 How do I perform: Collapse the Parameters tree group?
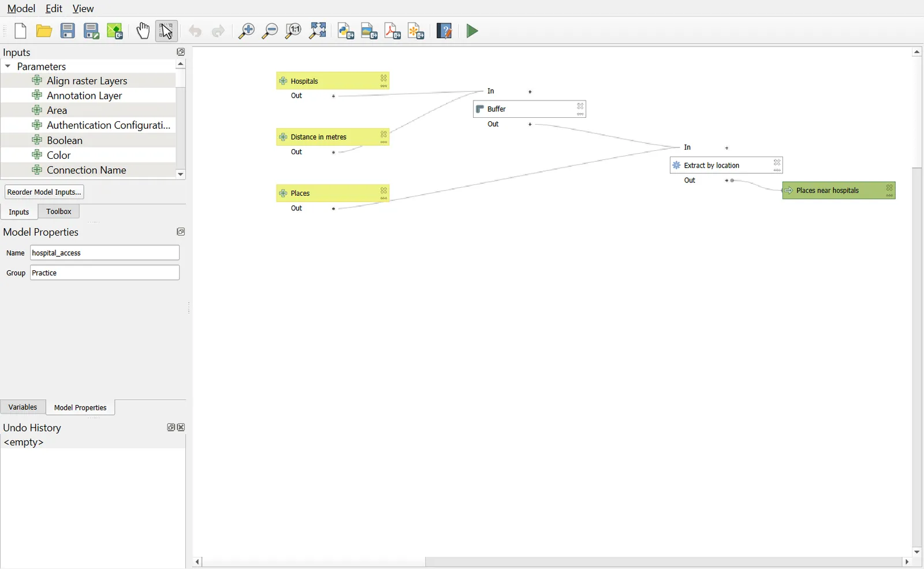tap(8, 66)
